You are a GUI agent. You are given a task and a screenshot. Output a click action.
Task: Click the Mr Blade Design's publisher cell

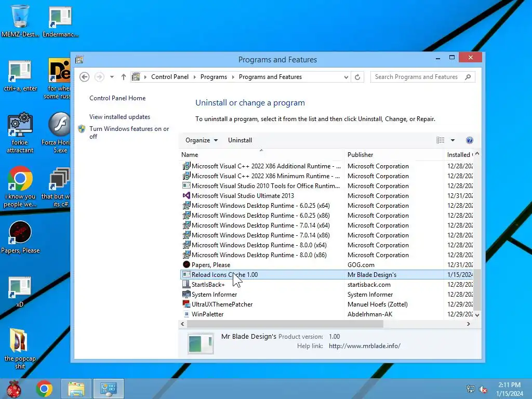coord(372,275)
